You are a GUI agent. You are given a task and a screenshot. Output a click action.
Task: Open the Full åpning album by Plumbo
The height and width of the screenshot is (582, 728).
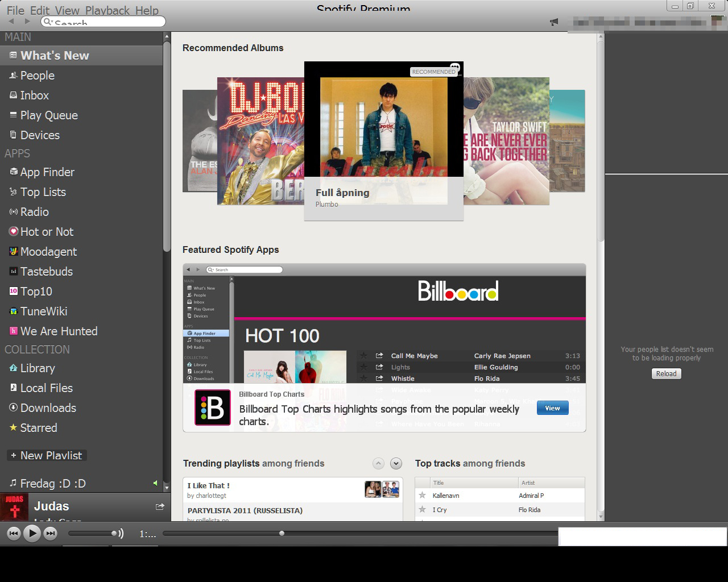coord(384,141)
